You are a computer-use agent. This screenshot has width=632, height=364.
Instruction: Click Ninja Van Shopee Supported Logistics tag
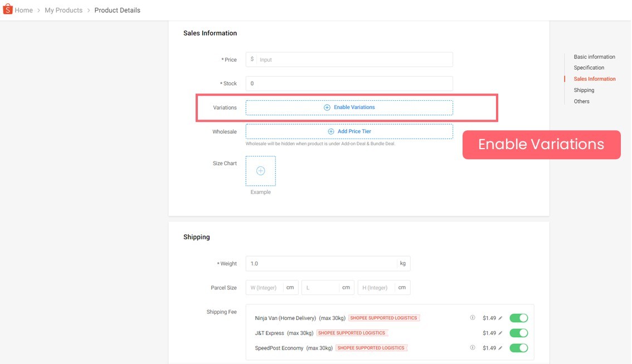coord(383,318)
